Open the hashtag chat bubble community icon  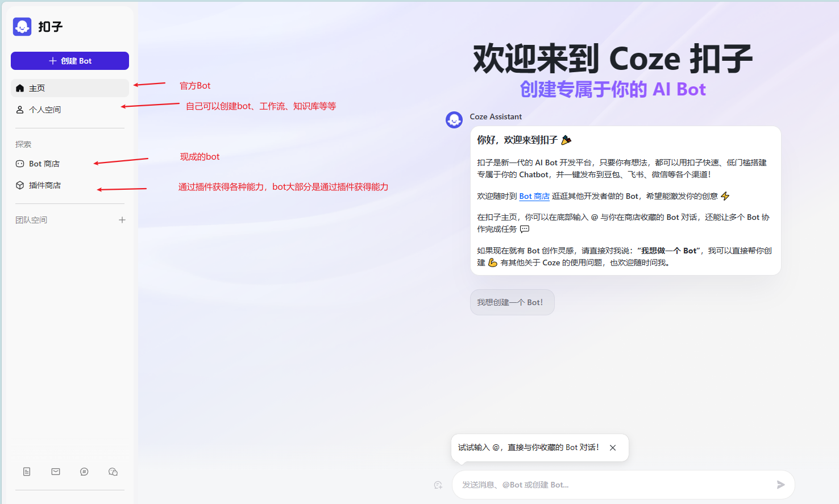pos(84,472)
